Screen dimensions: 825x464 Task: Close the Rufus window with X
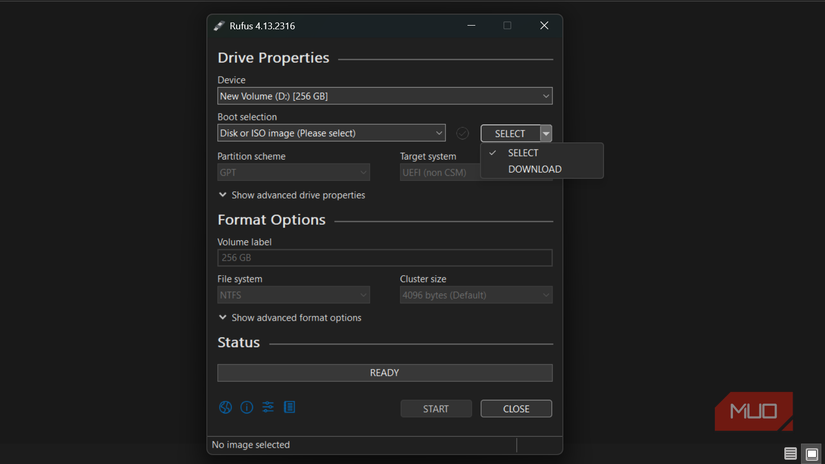tap(544, 25)
